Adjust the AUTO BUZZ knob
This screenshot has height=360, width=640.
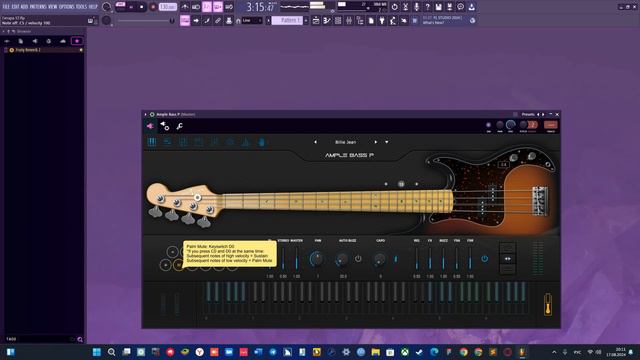tap(342, 259)
